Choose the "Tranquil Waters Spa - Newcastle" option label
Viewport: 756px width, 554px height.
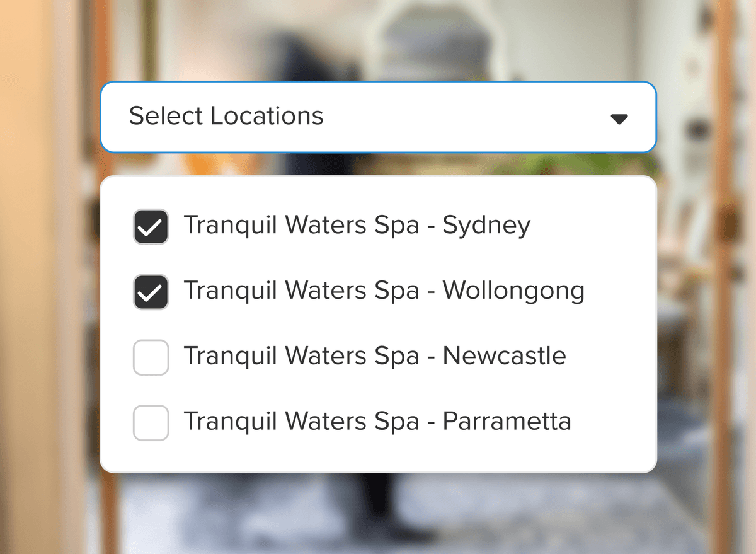(374, 356)
